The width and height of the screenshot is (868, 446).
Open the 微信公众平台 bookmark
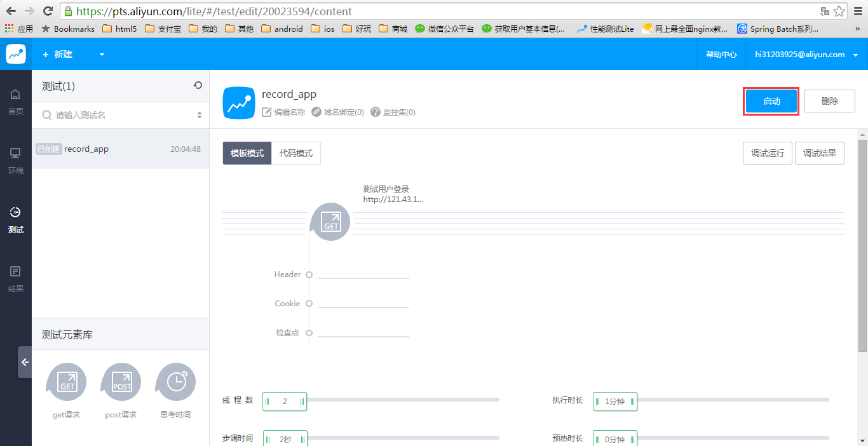445,29
